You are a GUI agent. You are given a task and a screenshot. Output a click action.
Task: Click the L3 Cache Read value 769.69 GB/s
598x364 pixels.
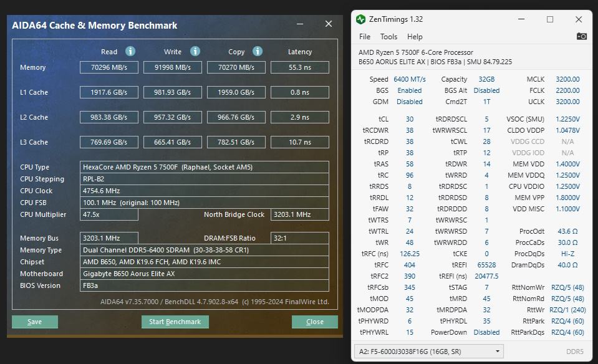[x=109, y=142]
